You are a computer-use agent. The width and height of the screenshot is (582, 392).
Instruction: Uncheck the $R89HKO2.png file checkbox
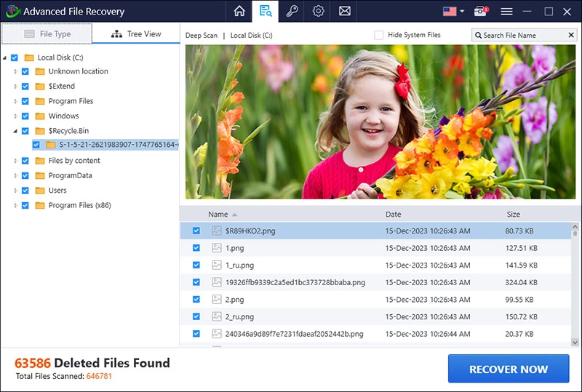click(196, 231)
